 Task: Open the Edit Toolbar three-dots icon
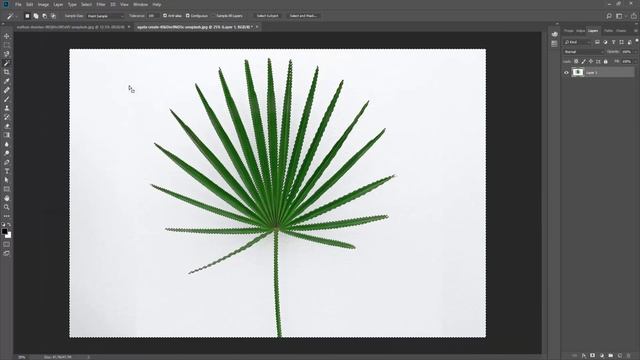point(7,216)
